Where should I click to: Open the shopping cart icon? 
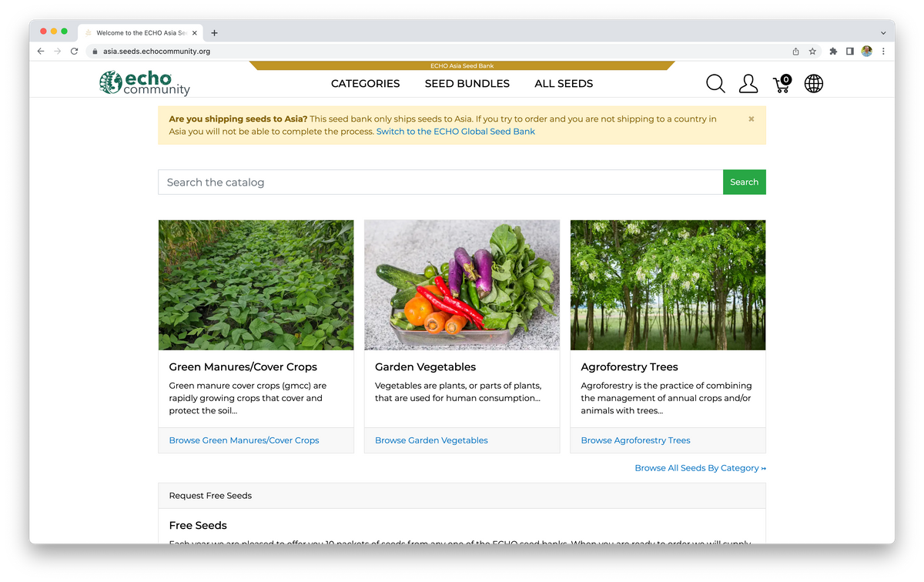[782, 84]
